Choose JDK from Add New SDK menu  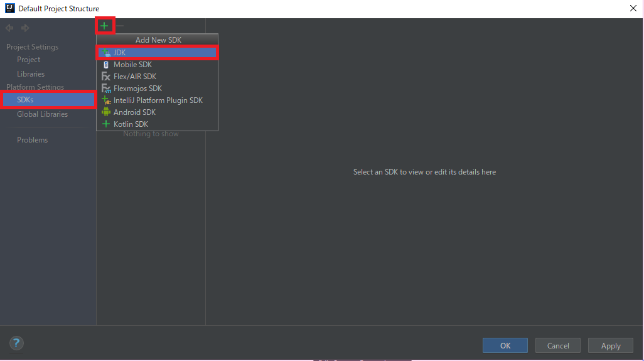click(x=158, y=53)
